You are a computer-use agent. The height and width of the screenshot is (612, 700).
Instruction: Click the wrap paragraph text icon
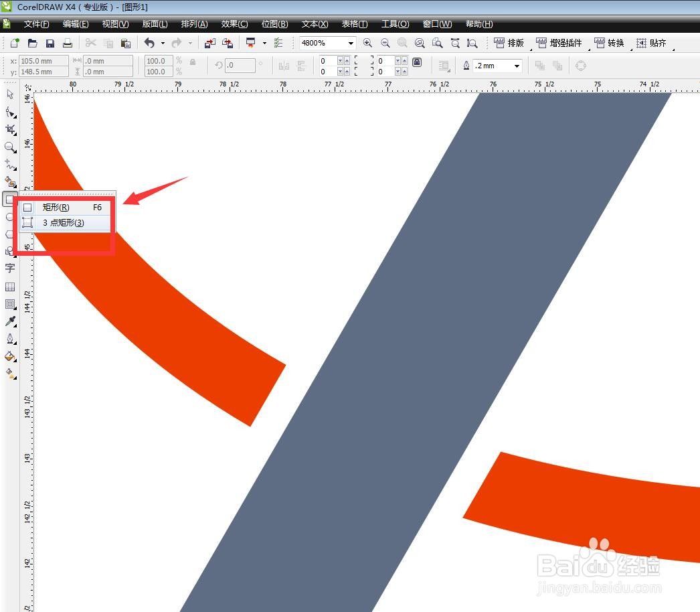[444, 66]
